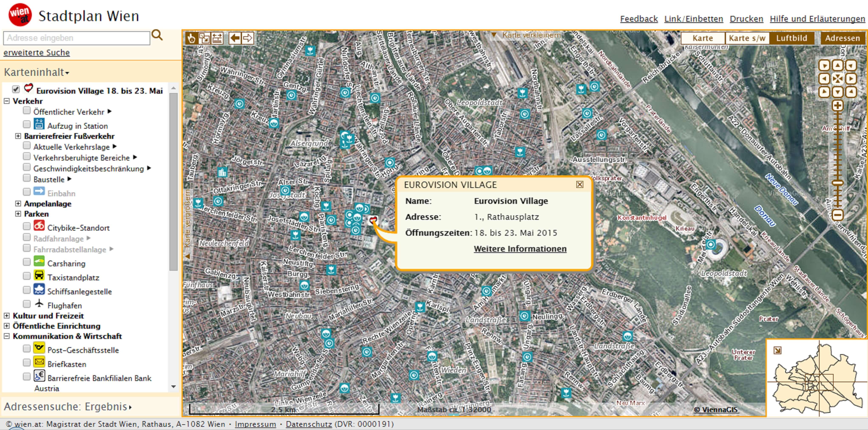868x430 pixels.
Task: Focus the Adresse eingeben search field
Action: click(76, 38)
